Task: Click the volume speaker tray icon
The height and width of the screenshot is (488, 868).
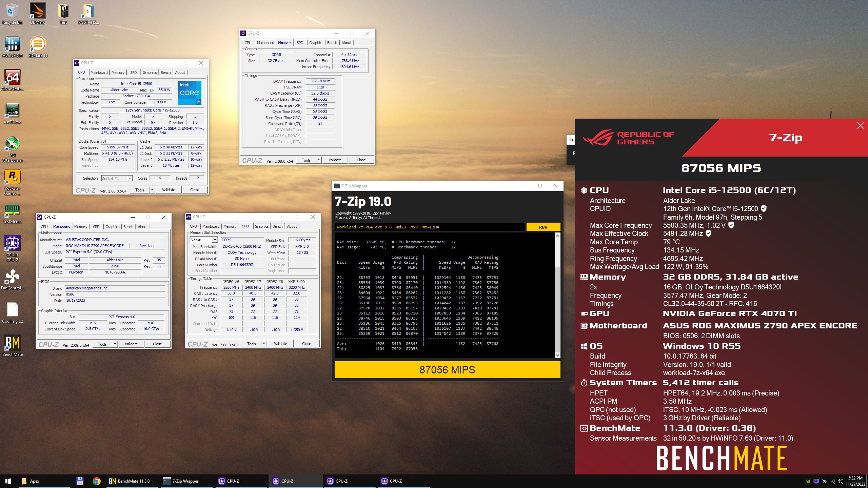Action: coord(840,481)
